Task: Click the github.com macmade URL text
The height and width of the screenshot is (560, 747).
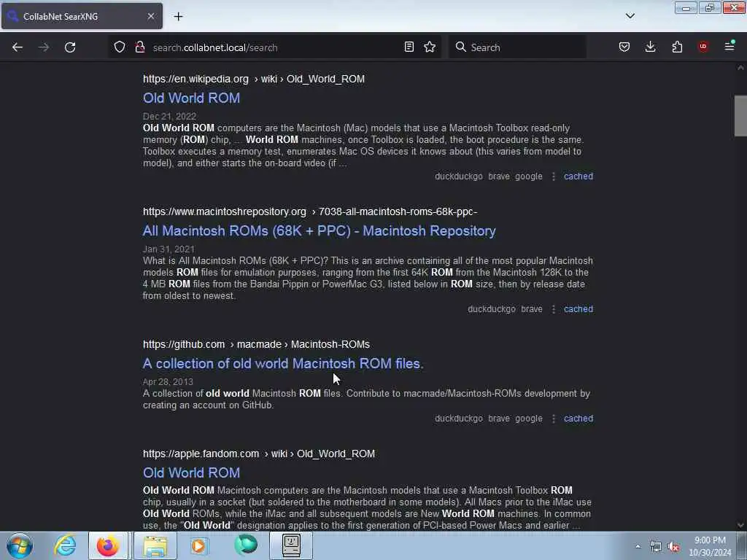Action: (x=256, y=344)
